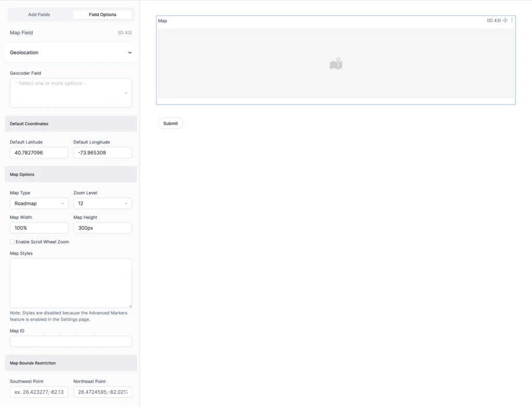Switch to the Add Fields tab

tap(39, 15)
